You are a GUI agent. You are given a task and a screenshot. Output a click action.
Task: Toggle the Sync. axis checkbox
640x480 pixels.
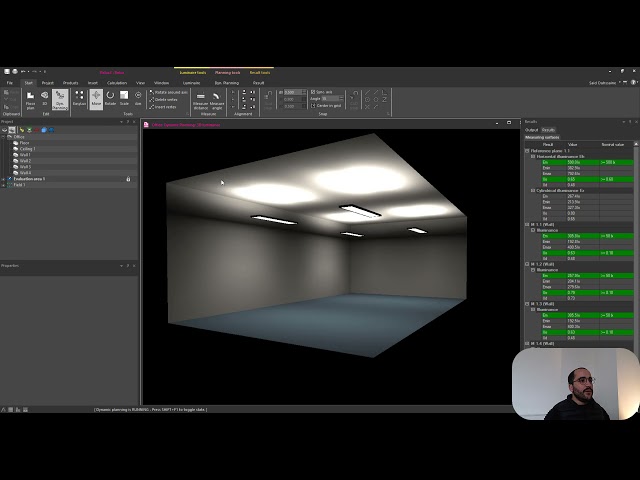313,92
